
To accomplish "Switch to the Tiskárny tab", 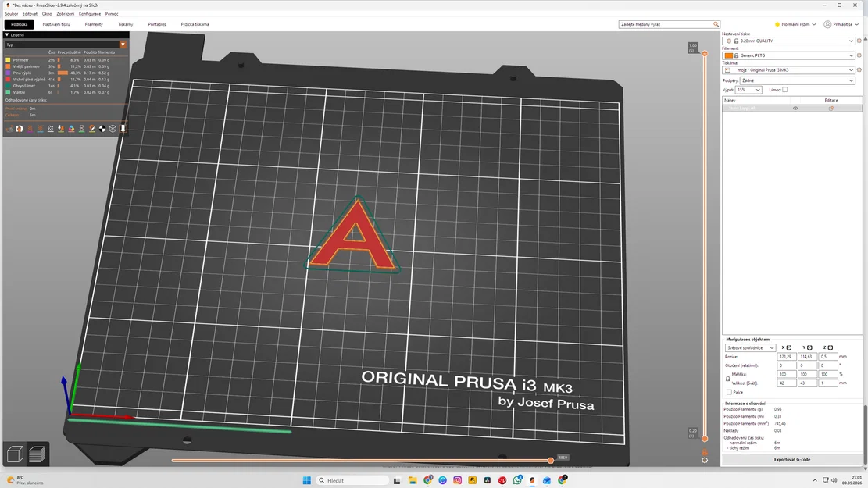I will click(x=125, y=24).
